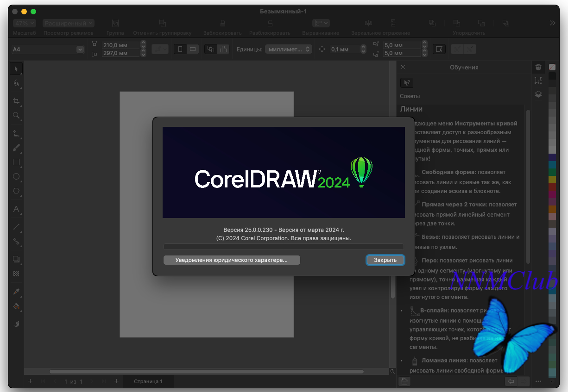Select the Color Eyedropper tool
568x392 pixels.
pyautogui.click(x=16, y=292)
